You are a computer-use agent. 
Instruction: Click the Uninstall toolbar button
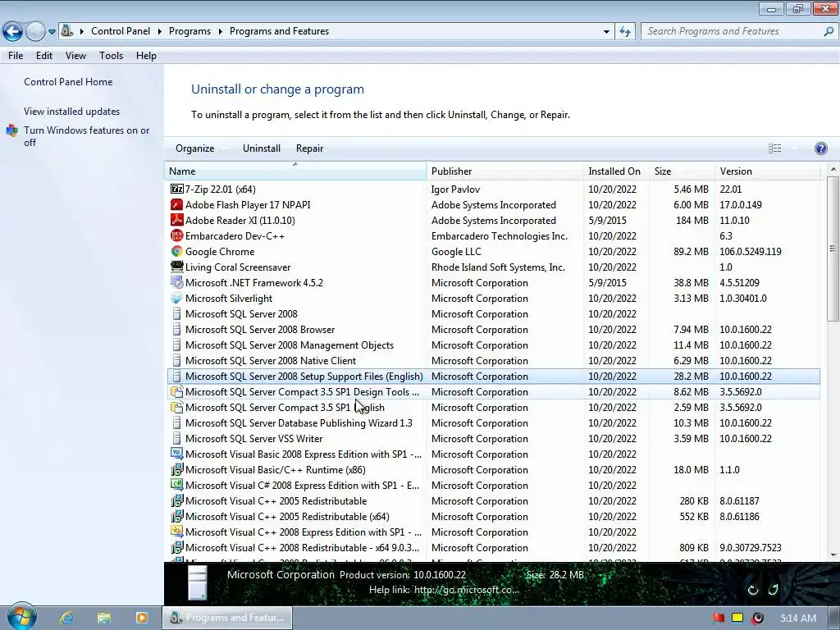[262, 148]
